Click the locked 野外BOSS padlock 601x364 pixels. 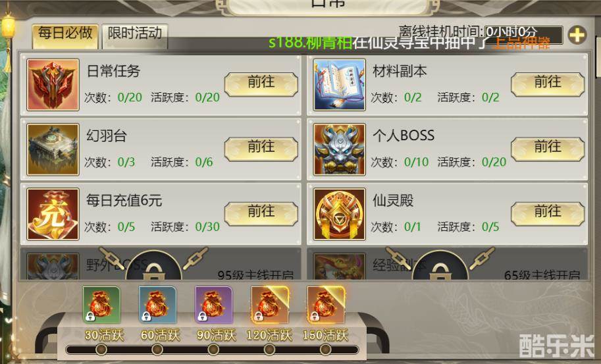[153, 267]
